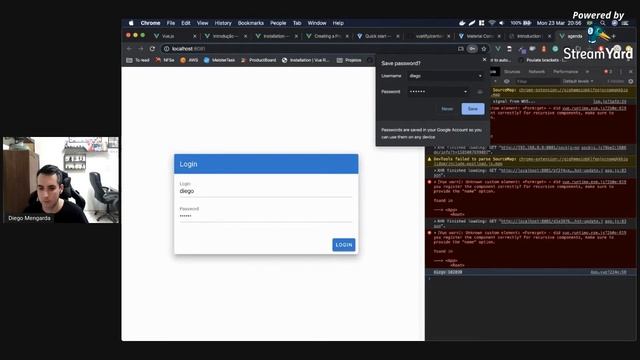Open the Bookmarks menu
Screen dimensions: 640x360
coord(251,23)
